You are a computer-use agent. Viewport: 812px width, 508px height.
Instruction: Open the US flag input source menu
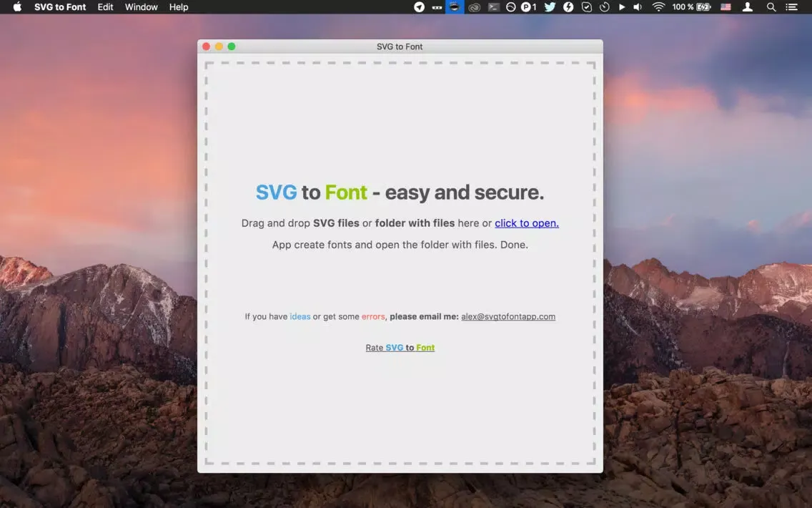point(726,6)
